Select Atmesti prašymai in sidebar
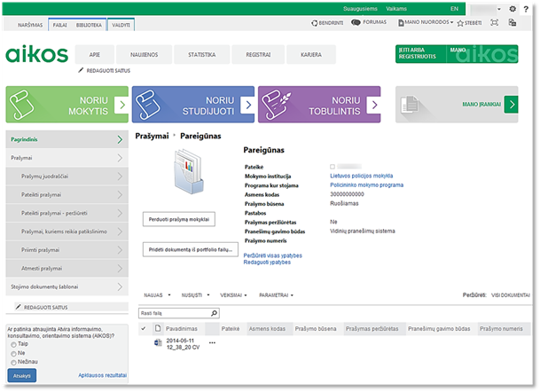The width and height of the screenshot is (540, 392). (67, 268)
